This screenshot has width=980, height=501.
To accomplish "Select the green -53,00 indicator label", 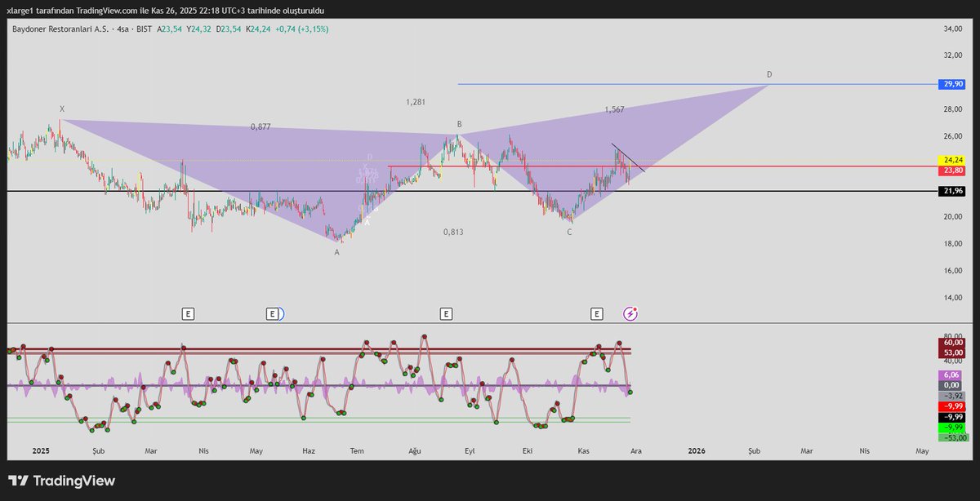I will (953, 437).
